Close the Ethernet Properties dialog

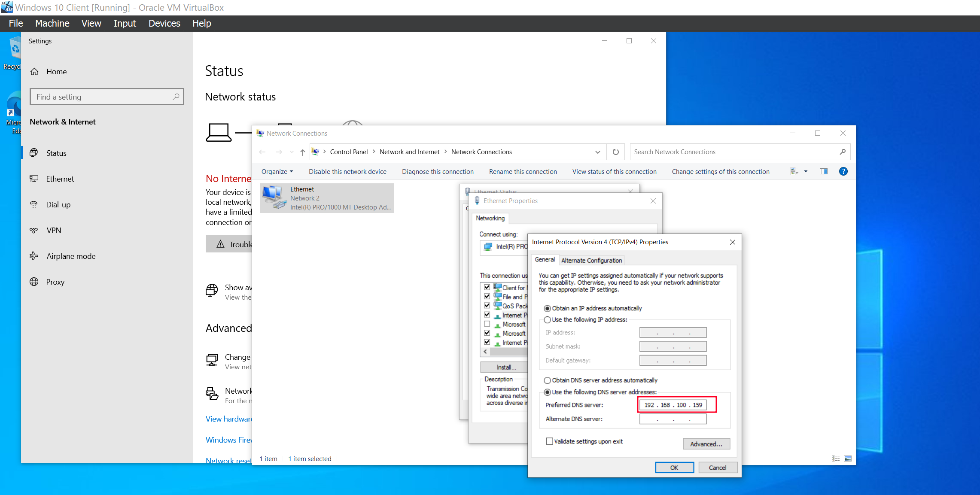point(653,201)
